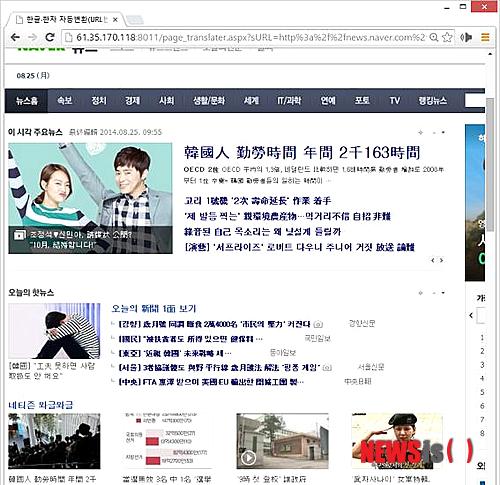Open the [경향] newspaper headline

tap(214, 324)
